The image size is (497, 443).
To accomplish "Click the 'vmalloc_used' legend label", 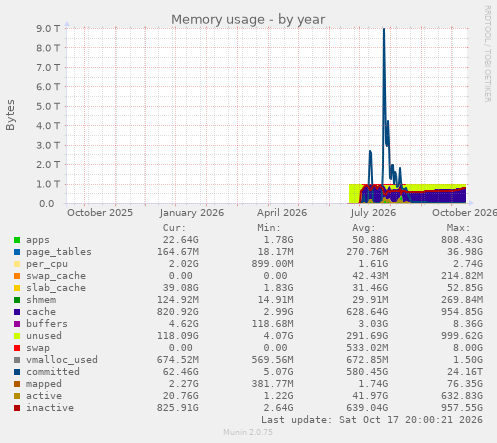I will click(x=62, y=360).
